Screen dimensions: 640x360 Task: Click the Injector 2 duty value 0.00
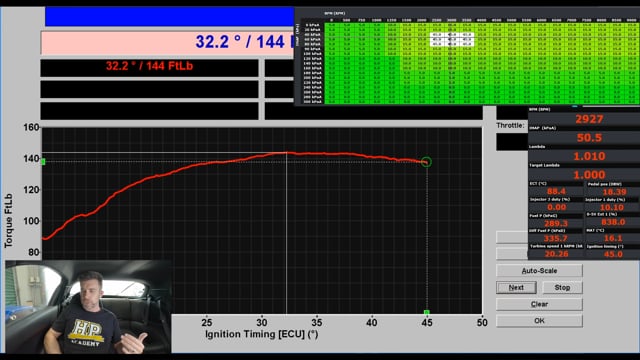pos(556,207)
